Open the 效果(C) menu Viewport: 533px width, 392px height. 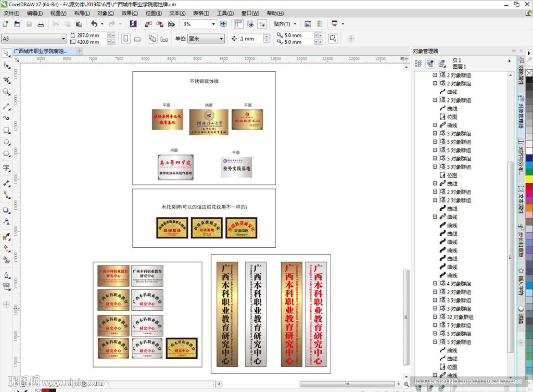click(x=130, y=13)
